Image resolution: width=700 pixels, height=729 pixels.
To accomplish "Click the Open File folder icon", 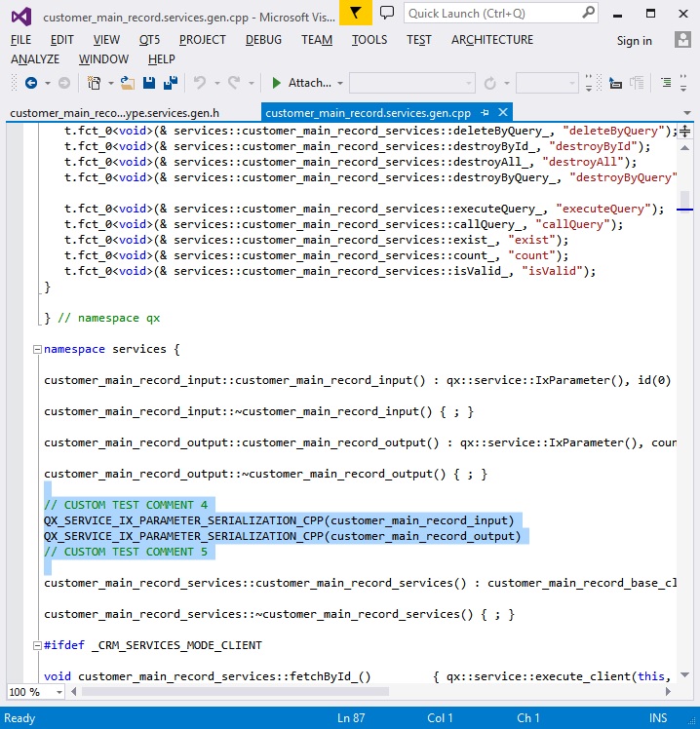I will click(x=128, y=83).
